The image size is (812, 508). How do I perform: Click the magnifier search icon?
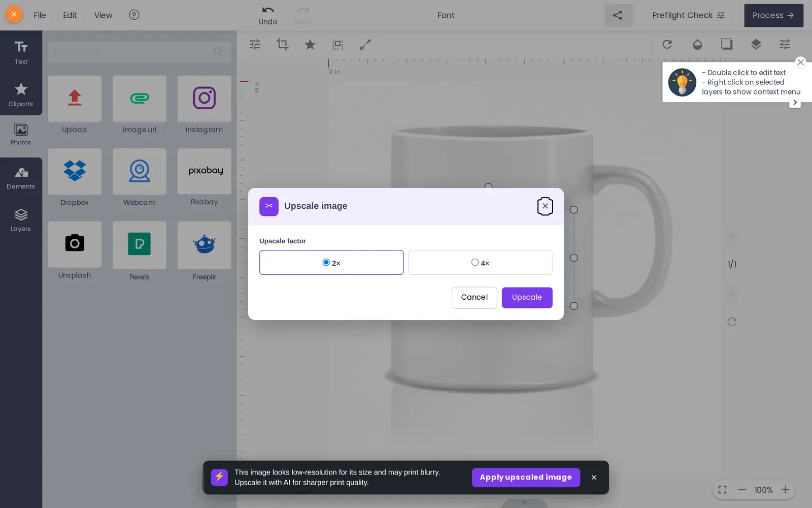pos(219,52)
